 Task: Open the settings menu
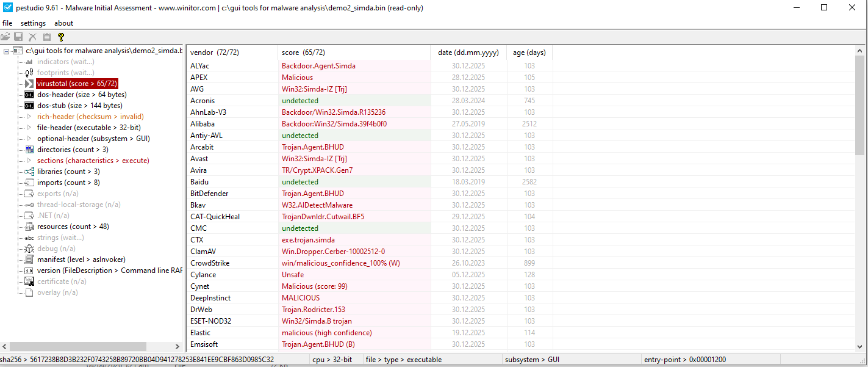point(33,23)
